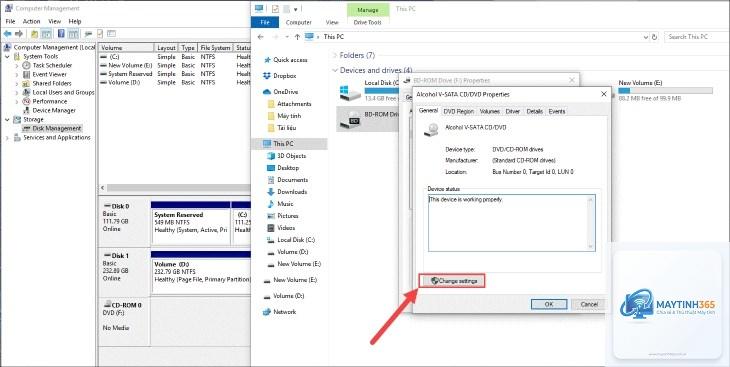Click Quick access star icon in Explorer
The image size is (730, 367).
pyautogui.click(x=267, y=60)
